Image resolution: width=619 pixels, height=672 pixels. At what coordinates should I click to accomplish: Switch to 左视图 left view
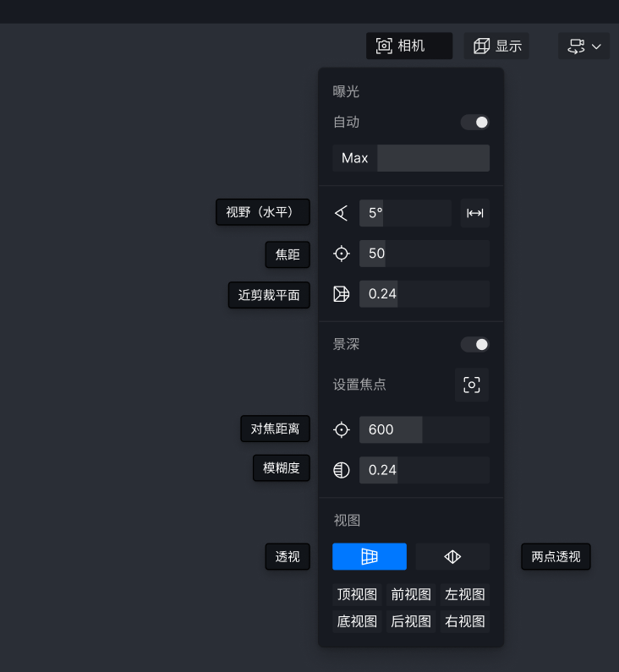tap(465, 594)
